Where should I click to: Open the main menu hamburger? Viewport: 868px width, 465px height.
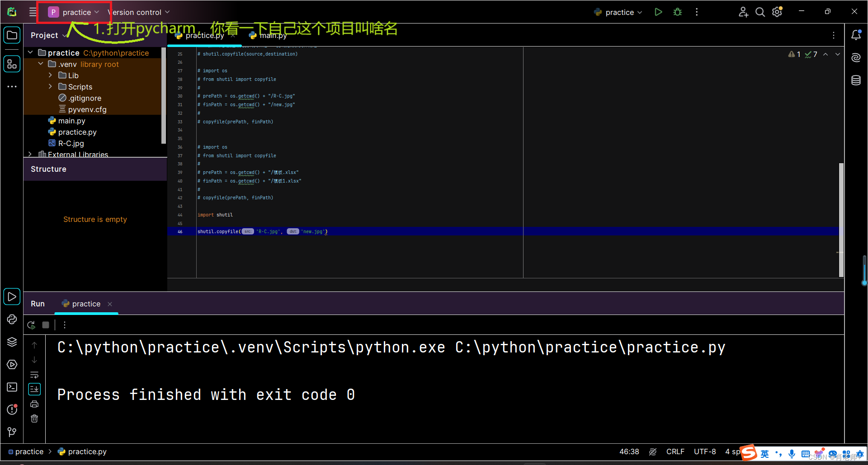(x=32, y=12)
